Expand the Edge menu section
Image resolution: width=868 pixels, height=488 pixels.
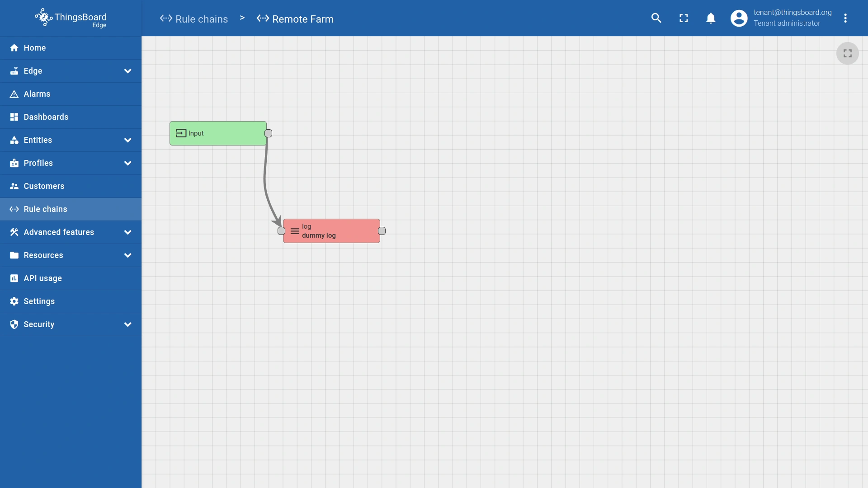click(x=127, y=71)
